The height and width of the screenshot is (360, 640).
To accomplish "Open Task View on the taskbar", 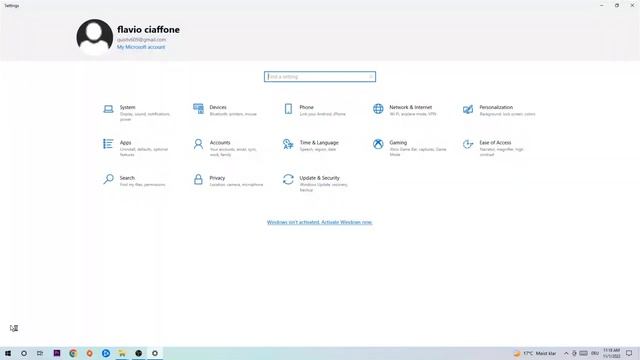I will (x=40, y=353).
